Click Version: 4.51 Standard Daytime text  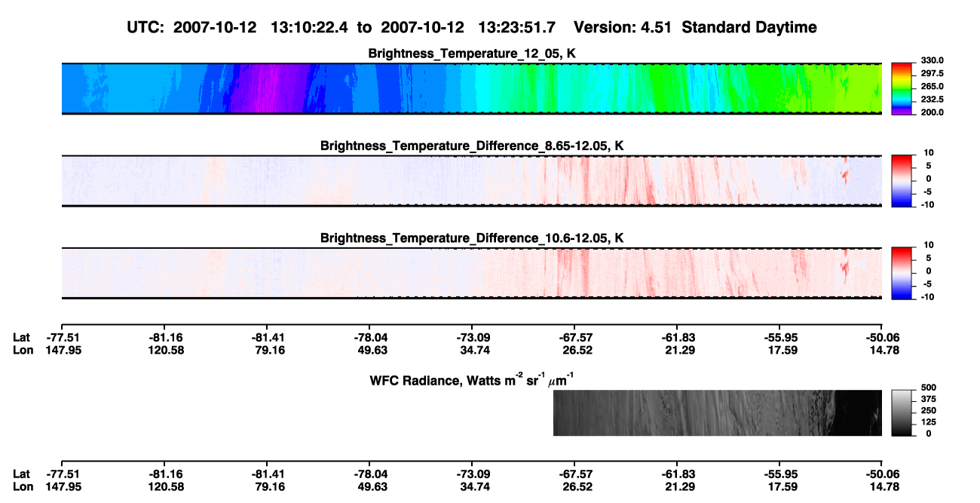click(x=695, y=27)
